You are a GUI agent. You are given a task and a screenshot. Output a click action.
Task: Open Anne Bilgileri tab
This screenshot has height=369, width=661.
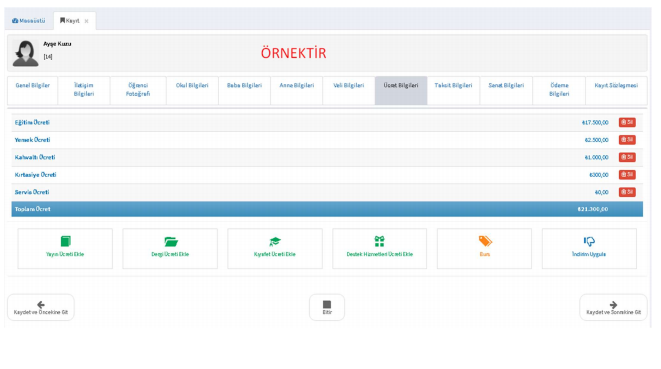point(297,90)
